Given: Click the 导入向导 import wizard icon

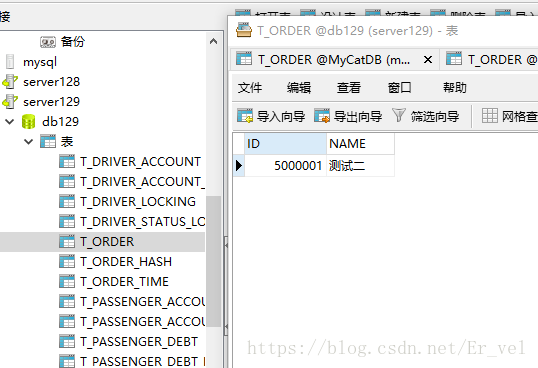Looking at the screenshot, I should tap(245, 116).
